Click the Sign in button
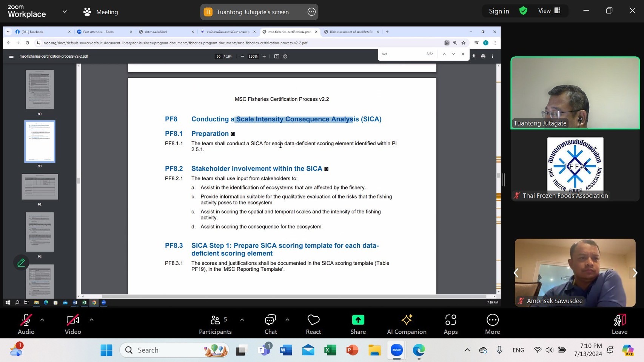Viewport: 644px width, 362px height. [x=499, y=11]
